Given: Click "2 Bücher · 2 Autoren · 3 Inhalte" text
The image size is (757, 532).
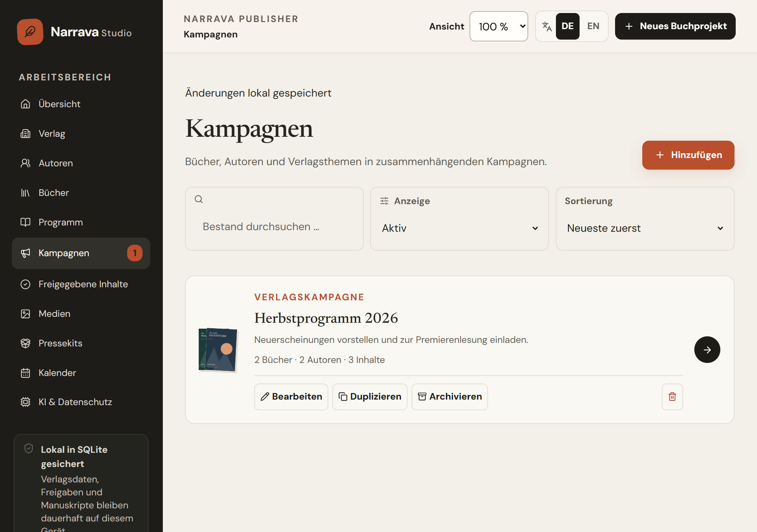Looking at the screenshot, I should (319, 360).
